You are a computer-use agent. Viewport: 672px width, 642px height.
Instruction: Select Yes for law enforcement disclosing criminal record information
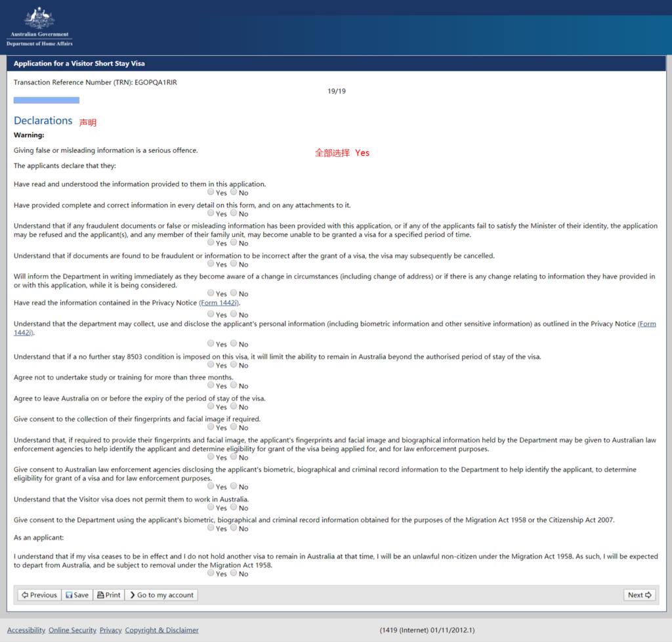click(211, 486)
